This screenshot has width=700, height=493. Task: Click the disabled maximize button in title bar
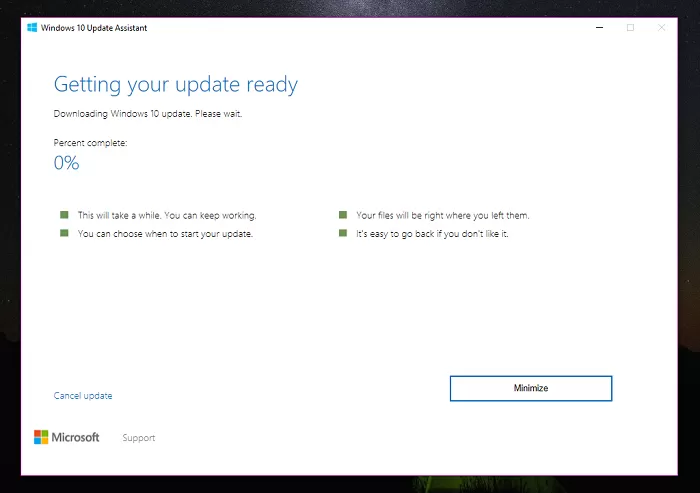coord(630,28)
